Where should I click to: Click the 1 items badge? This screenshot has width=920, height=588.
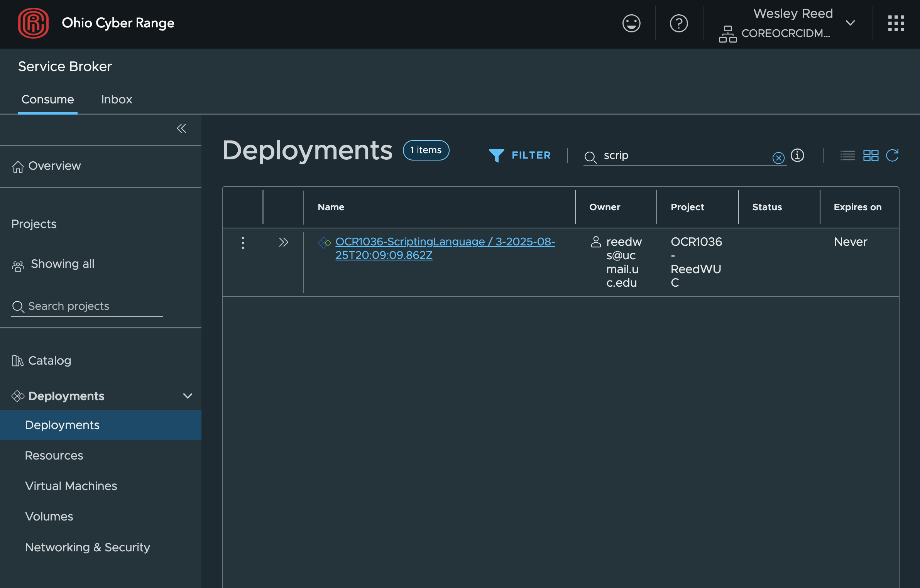(426, 150)
